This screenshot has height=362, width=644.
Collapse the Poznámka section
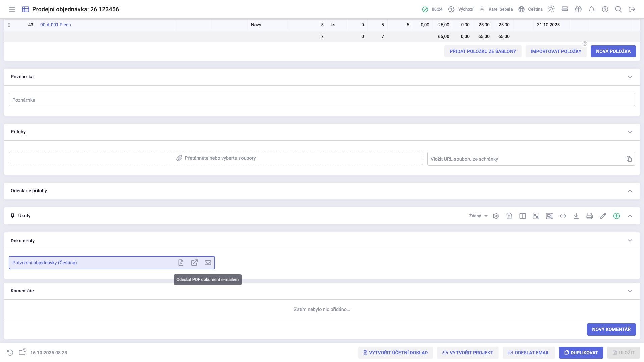630,77
